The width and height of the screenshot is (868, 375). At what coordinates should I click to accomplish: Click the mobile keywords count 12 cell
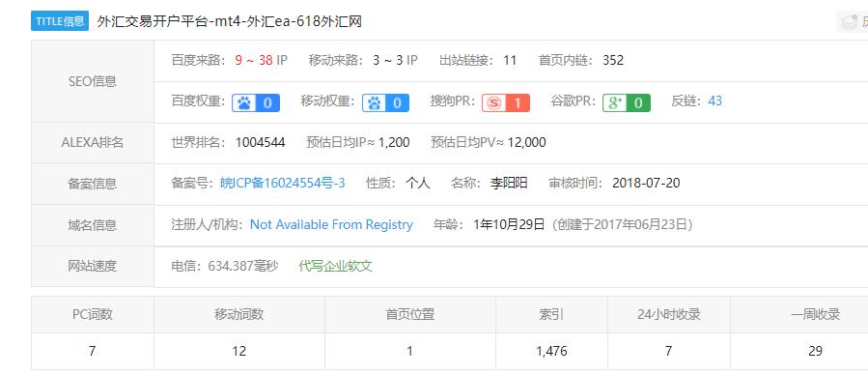[239, 351]
